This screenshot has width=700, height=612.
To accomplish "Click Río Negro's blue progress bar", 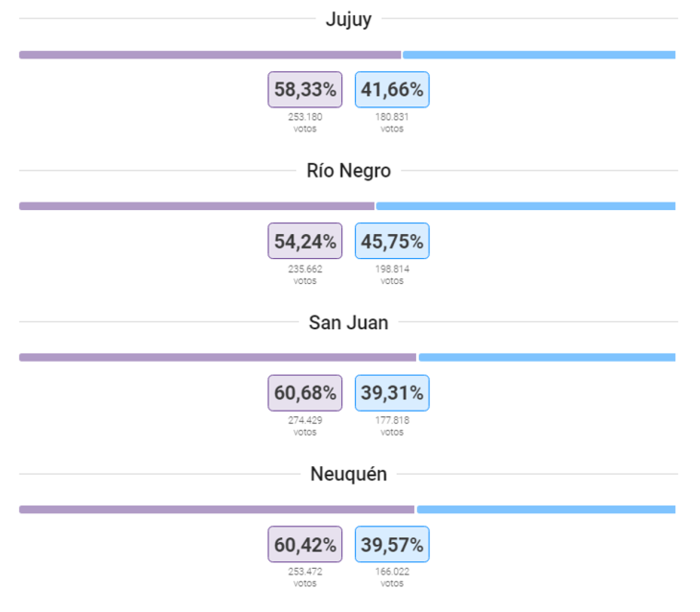I will click(x=525, y=206).
